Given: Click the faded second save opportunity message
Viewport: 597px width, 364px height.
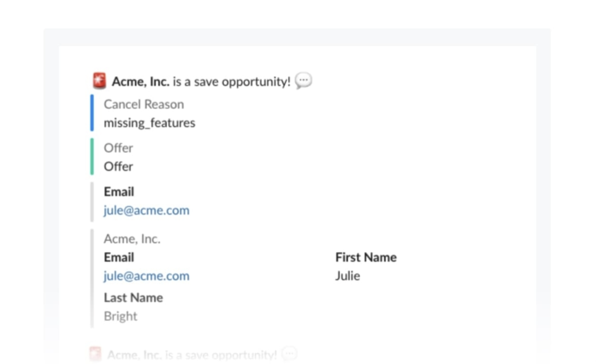Looking at the screenshot, I should click(x=192, y=355).
